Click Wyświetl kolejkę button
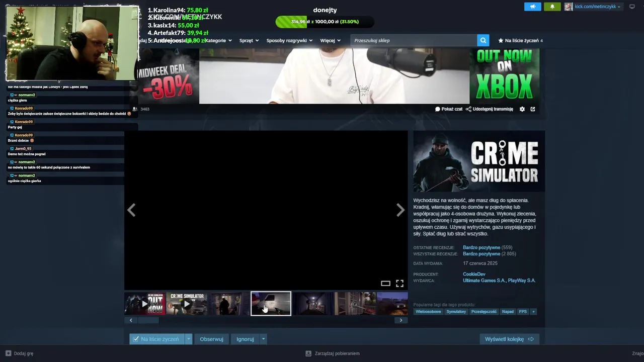Image resolution: width=644 pixels, height=362 pixels. [x=509, y=339]
